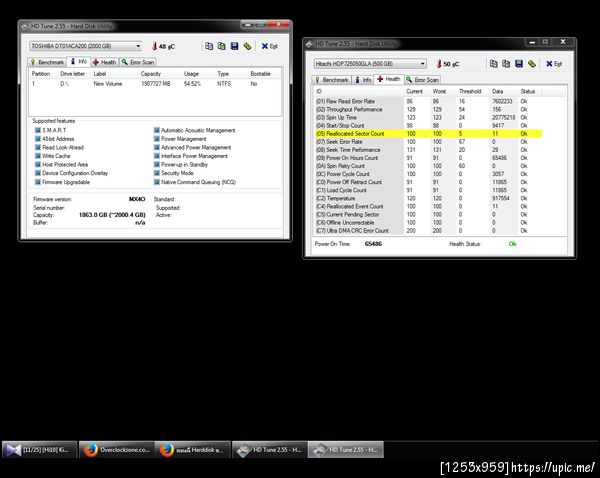Select Info tab in TOSHIBA window

tap(78, 62)
